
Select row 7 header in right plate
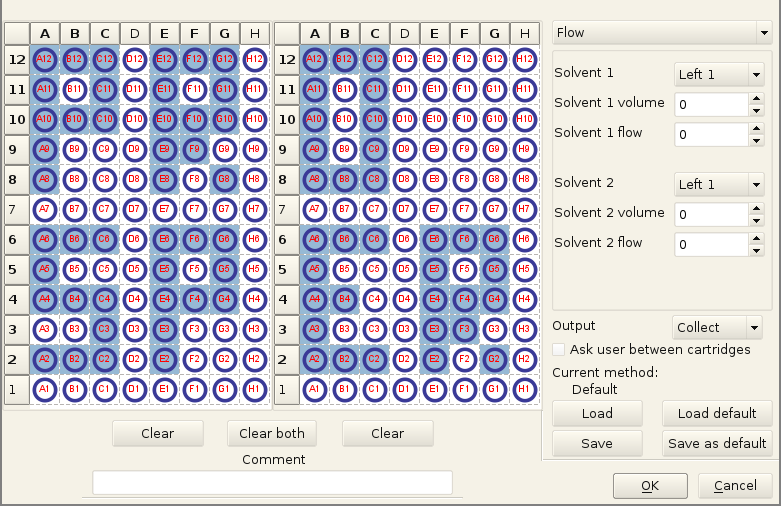point(287,210)
